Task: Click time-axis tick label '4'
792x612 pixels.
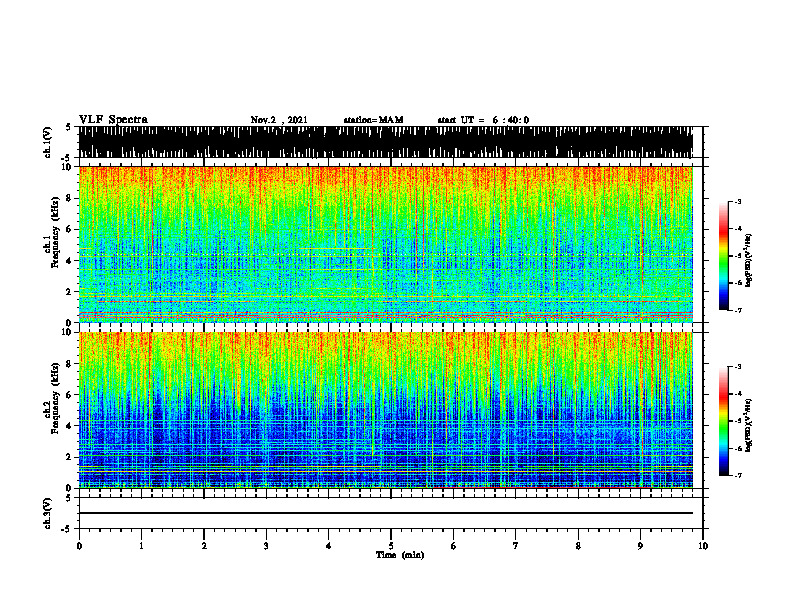Action: point(329,546)
